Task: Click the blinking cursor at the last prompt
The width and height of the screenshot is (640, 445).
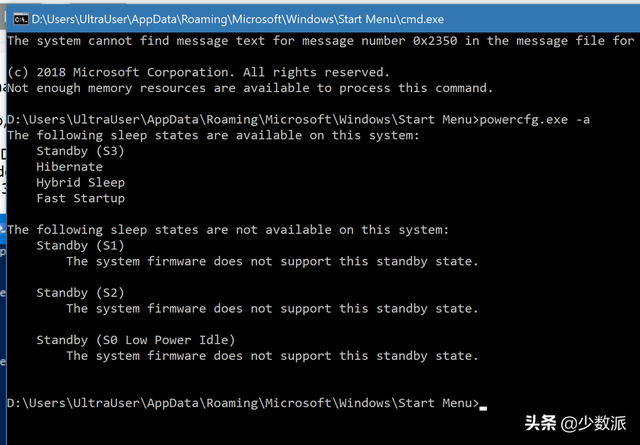Action: click(x=483, y=404)
